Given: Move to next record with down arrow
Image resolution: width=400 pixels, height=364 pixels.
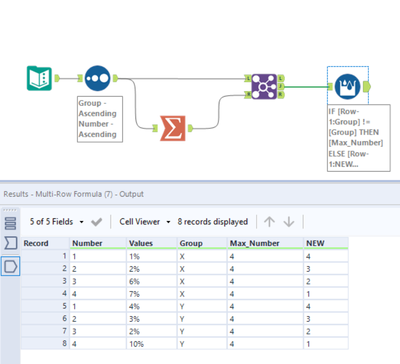Looking at the screenshot, I should 289,222.
